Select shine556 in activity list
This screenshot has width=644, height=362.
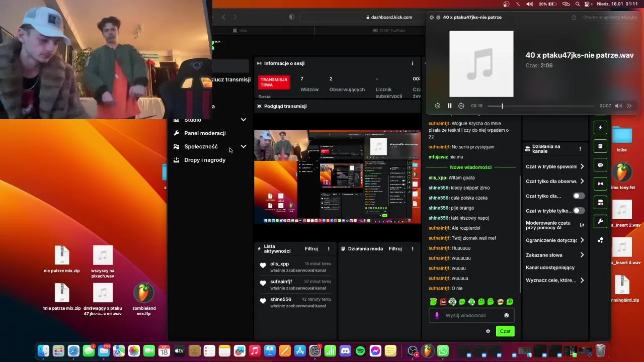click(x=281, y=299)
